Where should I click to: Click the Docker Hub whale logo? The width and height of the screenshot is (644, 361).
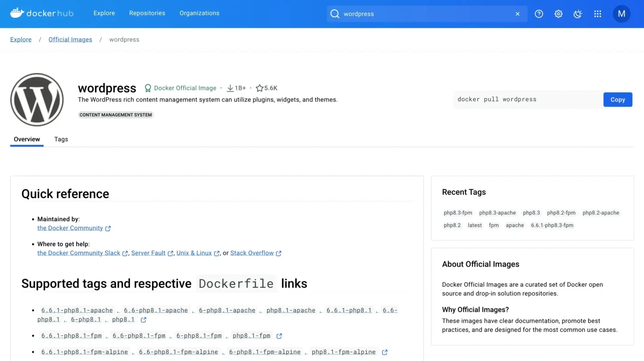point(17,13)
